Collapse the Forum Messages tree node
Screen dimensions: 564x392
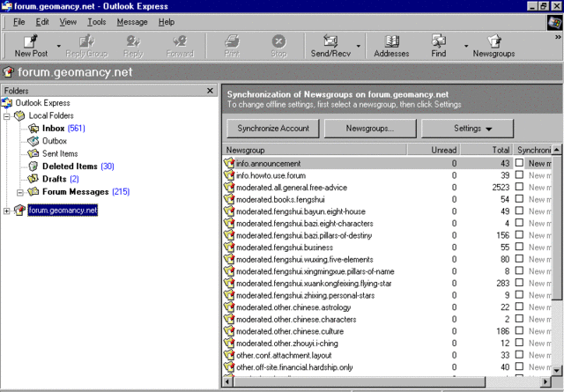(x=20, y=192)
